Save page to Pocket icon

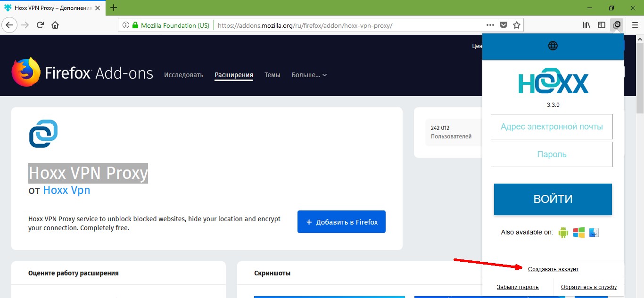coord(504,25)
